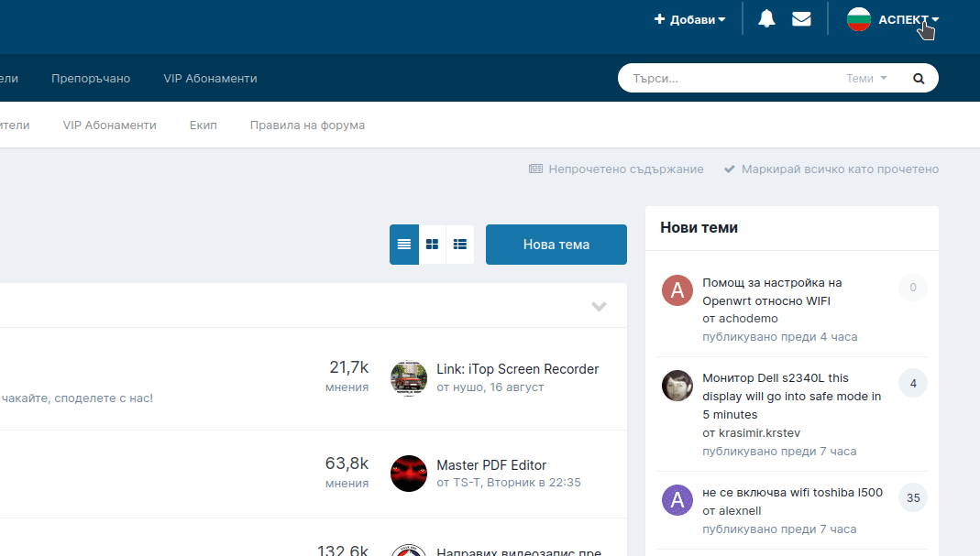Open achodemo's avatar in Нови теми

[x=677, y=290]
